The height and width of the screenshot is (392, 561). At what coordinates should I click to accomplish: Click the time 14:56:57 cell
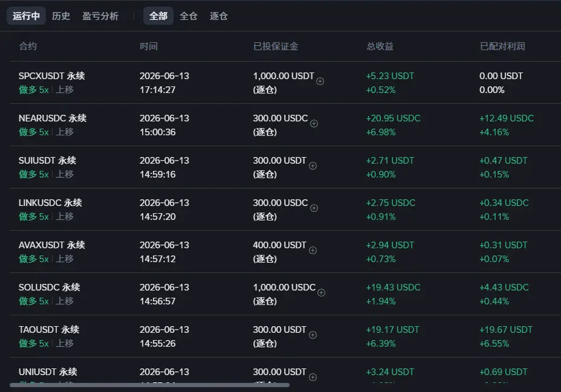click(158, 301)
